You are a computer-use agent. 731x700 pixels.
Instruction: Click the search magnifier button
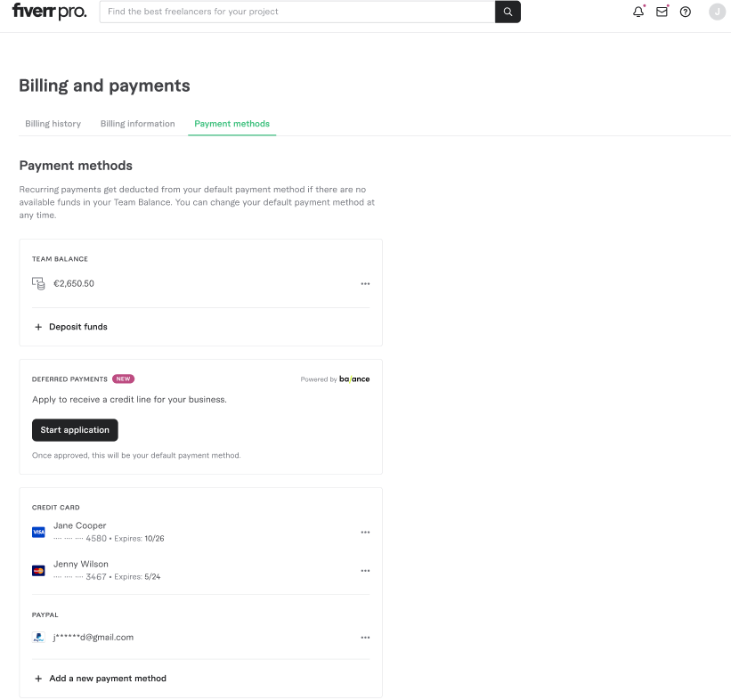[x=508, y=12]
